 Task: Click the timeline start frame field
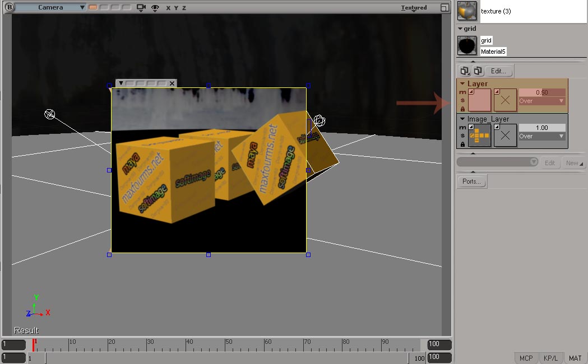pos(13,344)
